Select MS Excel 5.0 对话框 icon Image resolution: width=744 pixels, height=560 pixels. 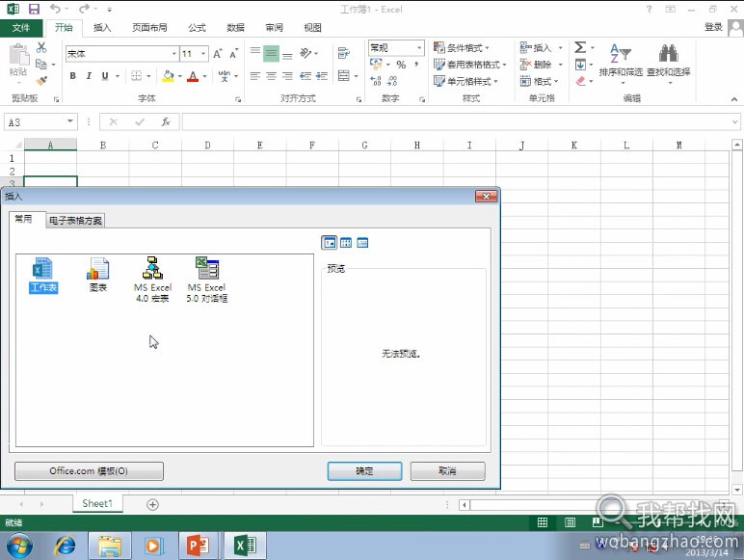(207, 280)
